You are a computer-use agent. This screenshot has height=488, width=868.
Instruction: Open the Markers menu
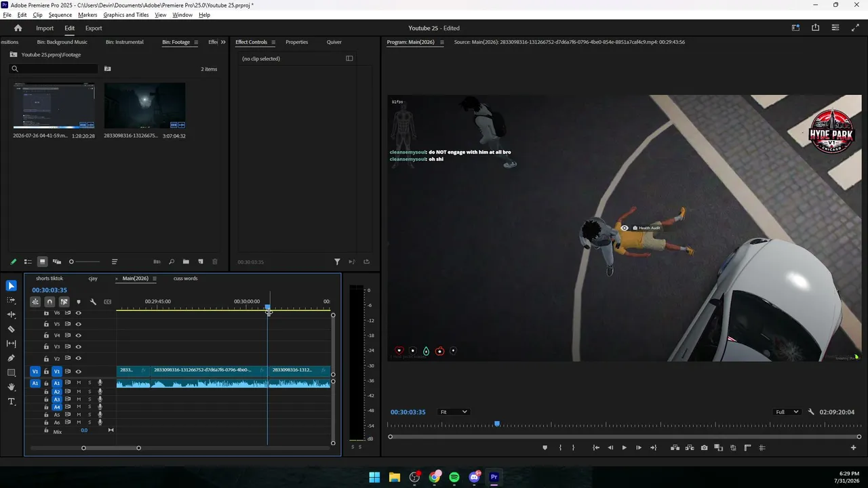(87, 15)
